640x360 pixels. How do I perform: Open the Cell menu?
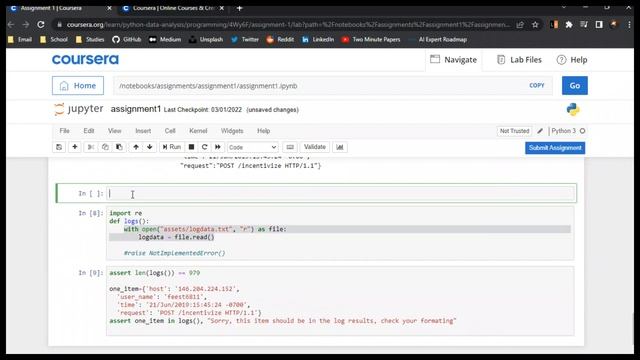[x=170, y=131]
